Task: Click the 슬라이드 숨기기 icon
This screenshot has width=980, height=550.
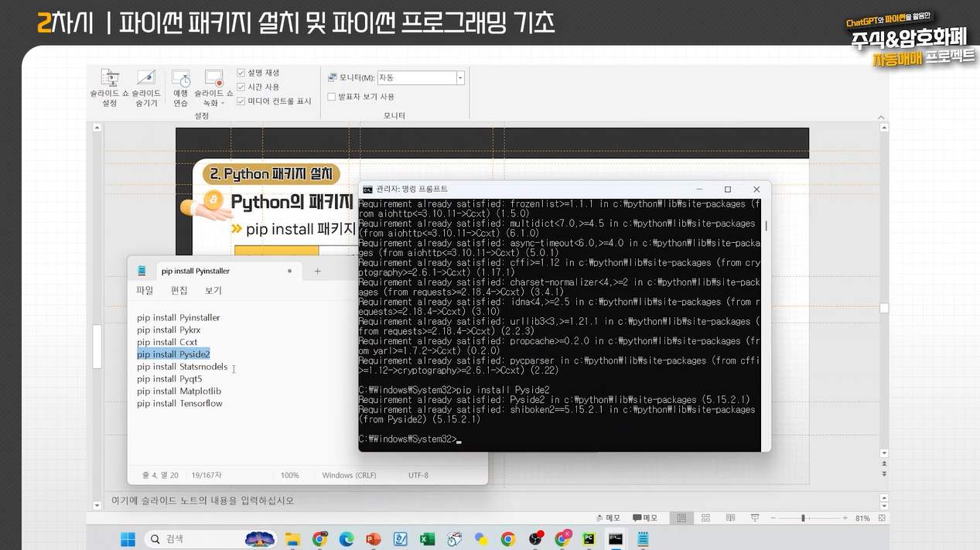Action: click(146, 78)
